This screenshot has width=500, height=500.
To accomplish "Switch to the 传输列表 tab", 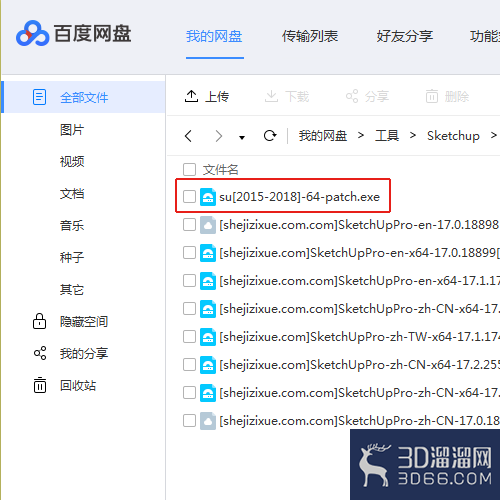I will tap(310, 36).
